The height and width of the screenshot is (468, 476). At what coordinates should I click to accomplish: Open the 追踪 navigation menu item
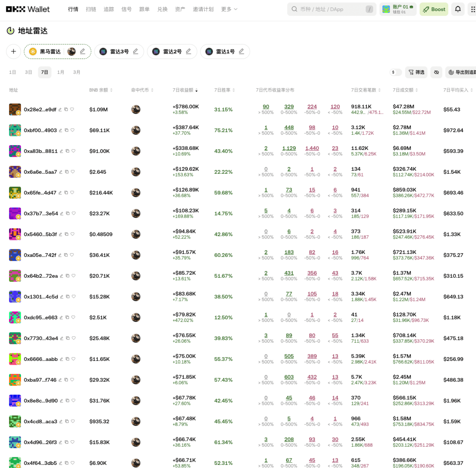109,9
